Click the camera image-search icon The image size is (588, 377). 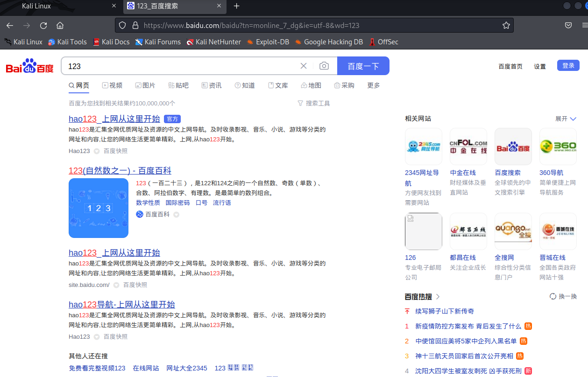click(x=324, y=66)
